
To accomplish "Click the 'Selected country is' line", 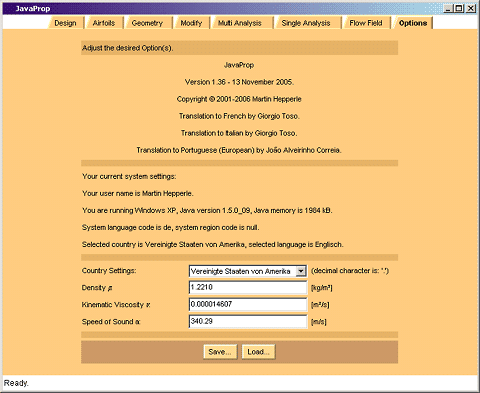I will click(x=213, y=244).
